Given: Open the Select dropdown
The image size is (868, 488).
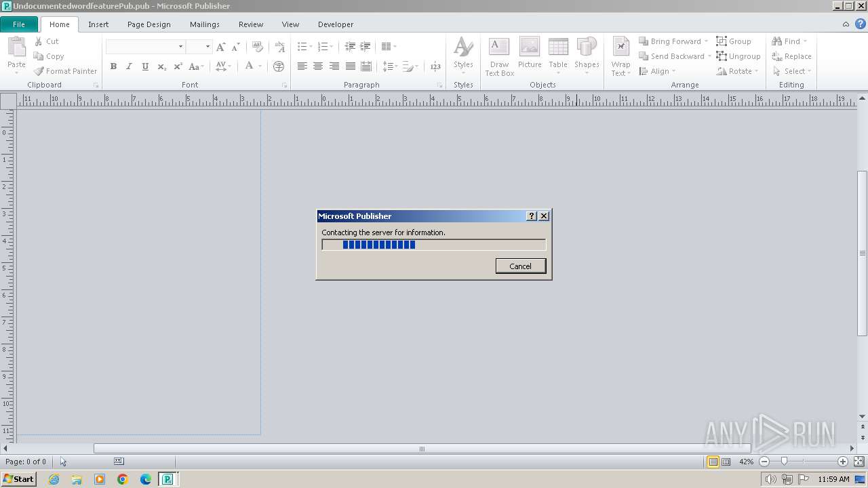Looking at the screenshot, I should point(791,71).
